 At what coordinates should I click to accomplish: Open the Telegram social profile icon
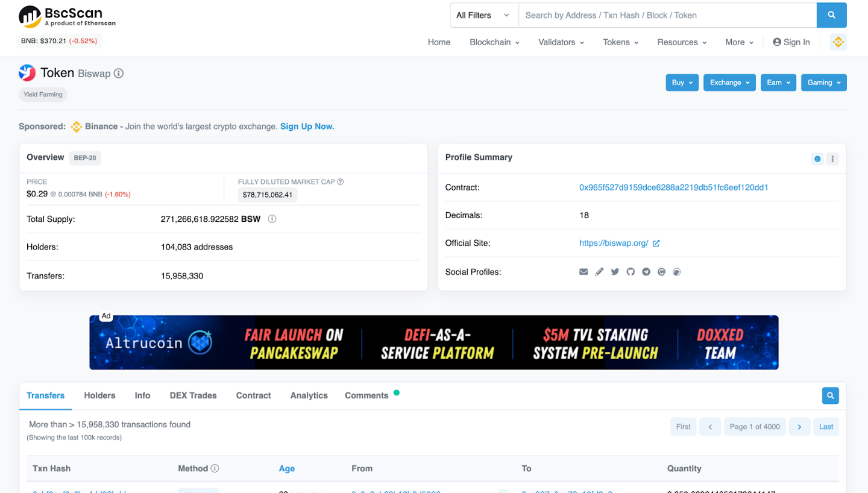pyautogui.click(x=646, y=272)
